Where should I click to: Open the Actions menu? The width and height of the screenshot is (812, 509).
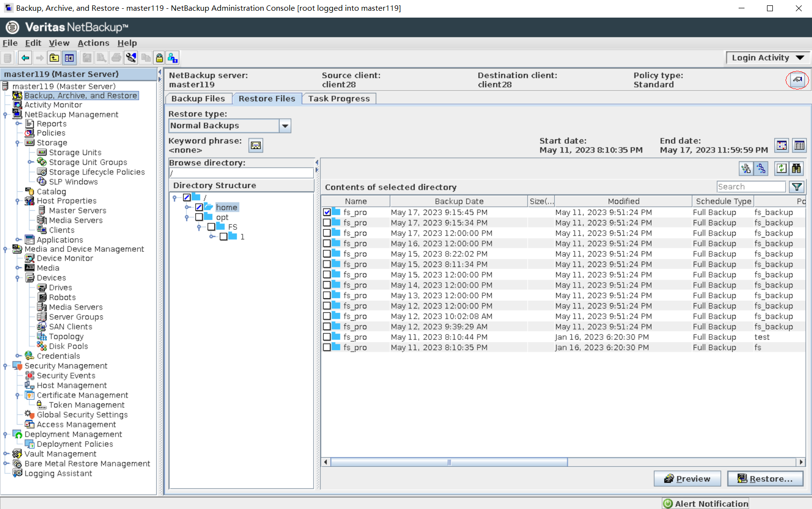pyautogui.click(x=93, y=43)
